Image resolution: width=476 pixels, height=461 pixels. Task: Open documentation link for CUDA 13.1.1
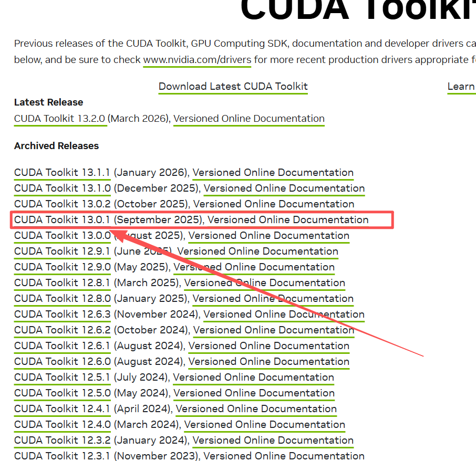tap(273, 173)
